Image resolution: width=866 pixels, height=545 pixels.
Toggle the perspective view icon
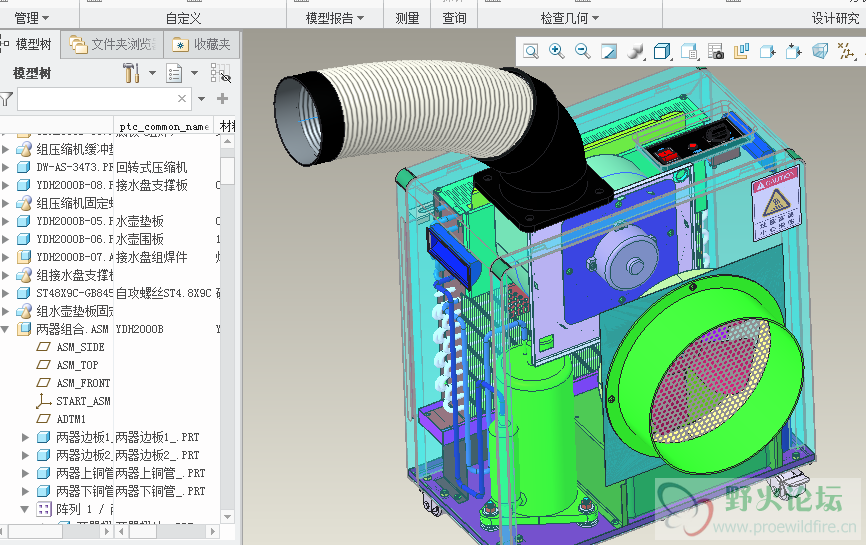pos(820,51)
